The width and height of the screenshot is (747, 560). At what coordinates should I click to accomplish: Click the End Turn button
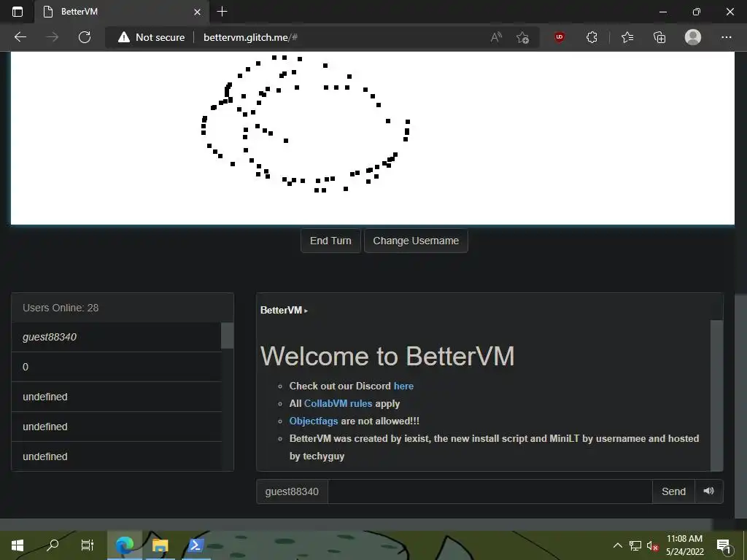click(330, 241)
